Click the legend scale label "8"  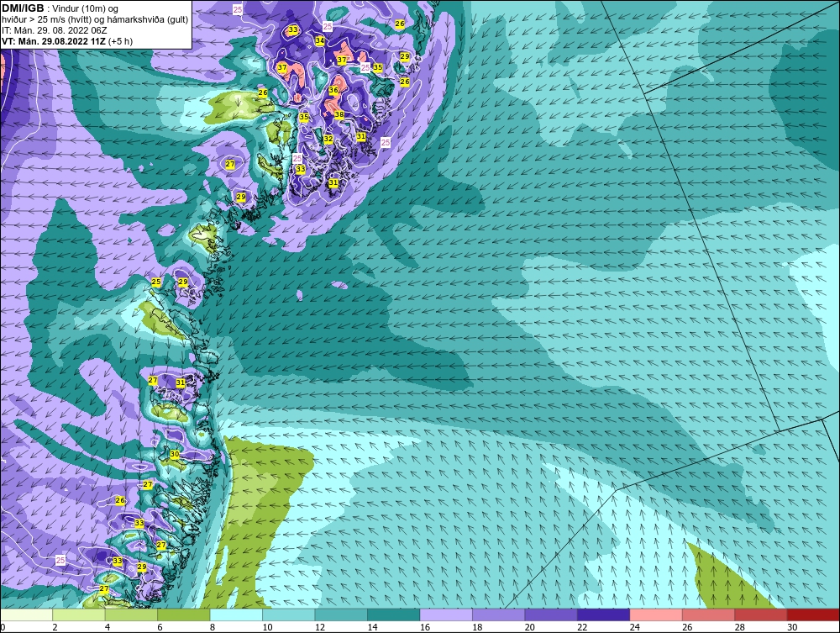pos(213,627)
